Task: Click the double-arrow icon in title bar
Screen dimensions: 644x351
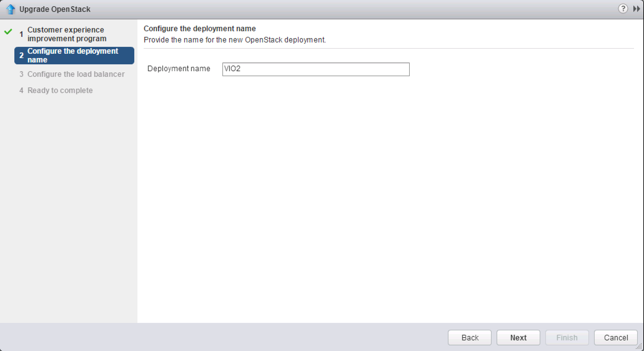Action: click(x=636, y=9)
